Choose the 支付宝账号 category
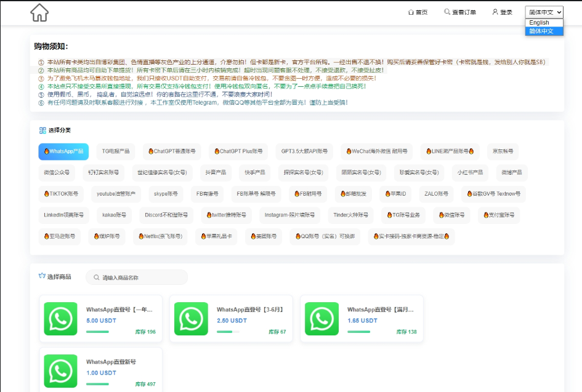The height and width of the screenshot is (392, 582). [499, 215]
